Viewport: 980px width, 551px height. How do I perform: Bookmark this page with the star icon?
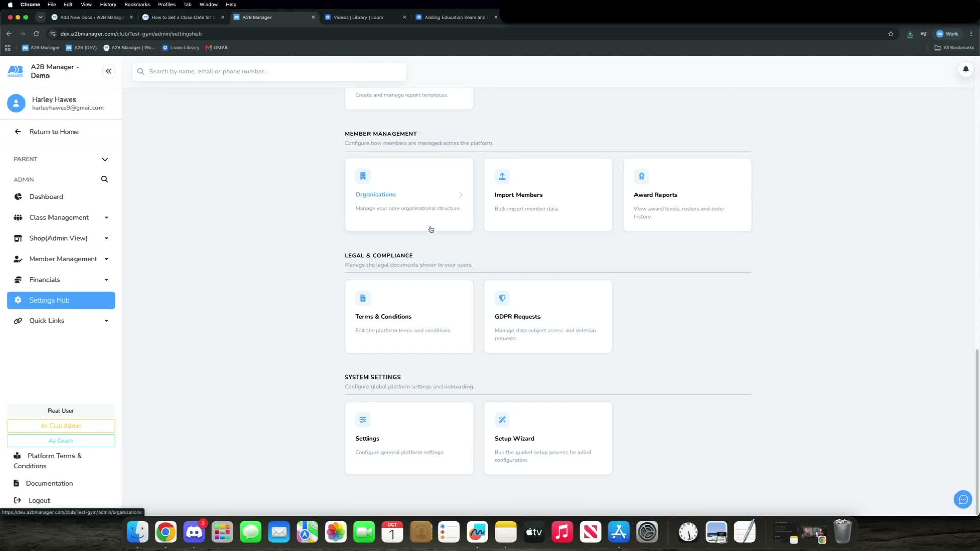click(891, 34)
